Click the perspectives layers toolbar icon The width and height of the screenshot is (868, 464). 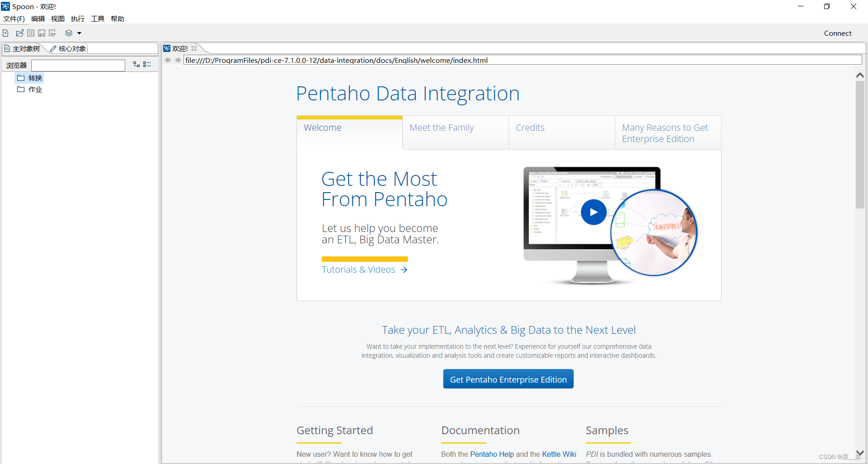pos(69,33)
